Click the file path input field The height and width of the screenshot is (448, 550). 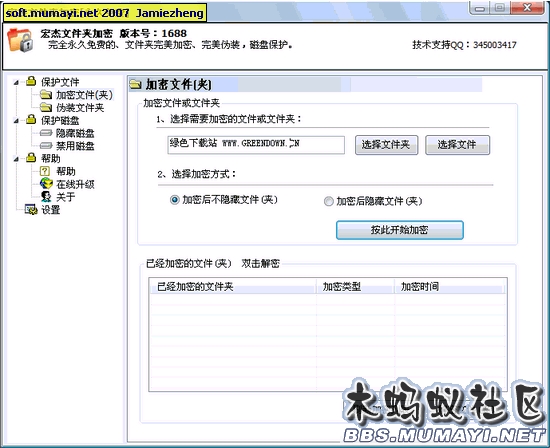point(256,145)
